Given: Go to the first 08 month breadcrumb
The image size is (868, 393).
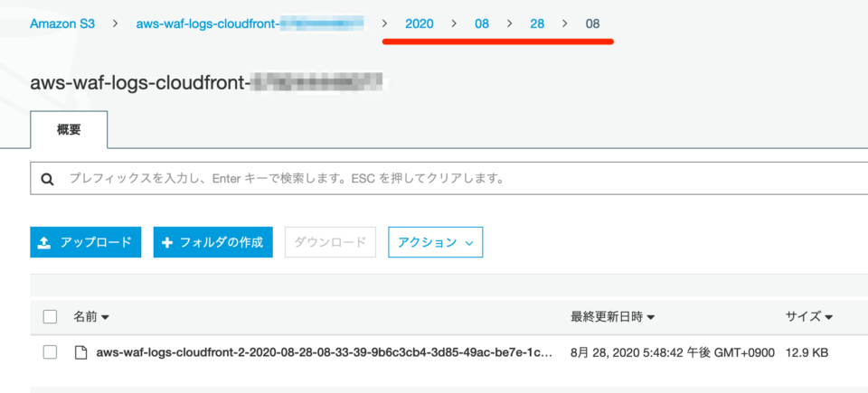Looking at the screenshot, I should [x=482, y=23].
